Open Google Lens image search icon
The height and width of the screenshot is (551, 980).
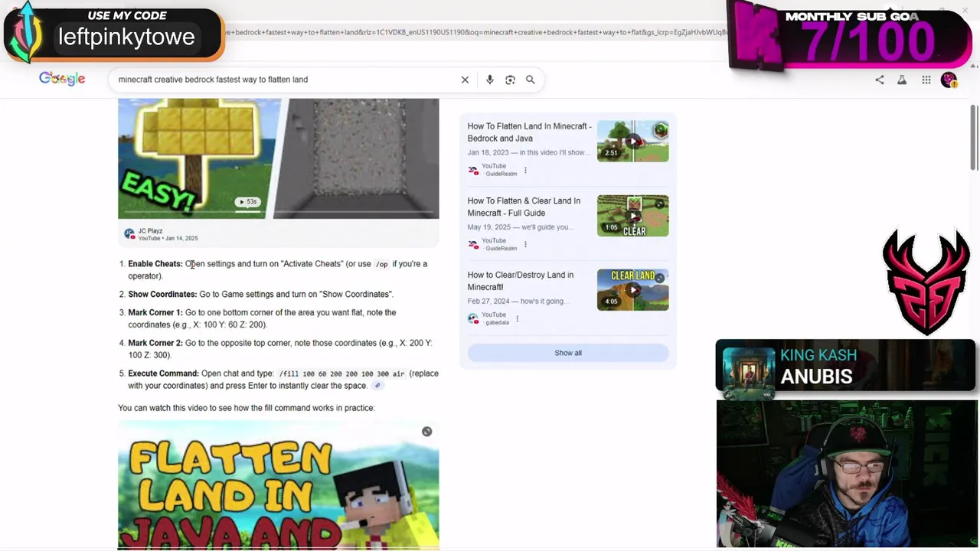pyautogui.click(x=510, y=80)
